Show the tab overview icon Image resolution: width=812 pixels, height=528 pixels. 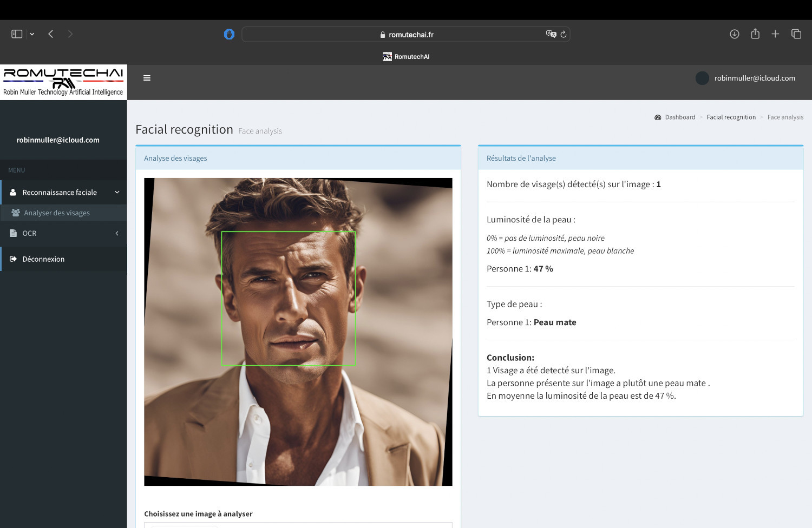796,34
